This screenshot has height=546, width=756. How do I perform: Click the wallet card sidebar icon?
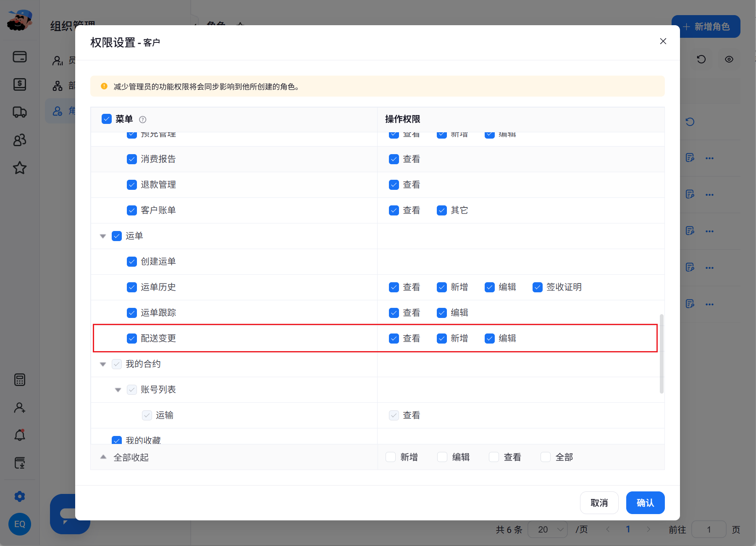click(x=20, y=57)
